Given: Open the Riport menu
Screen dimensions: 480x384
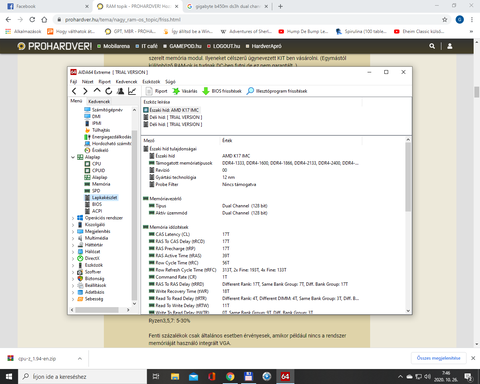Looking at the screenshot, I should point(104,82).
